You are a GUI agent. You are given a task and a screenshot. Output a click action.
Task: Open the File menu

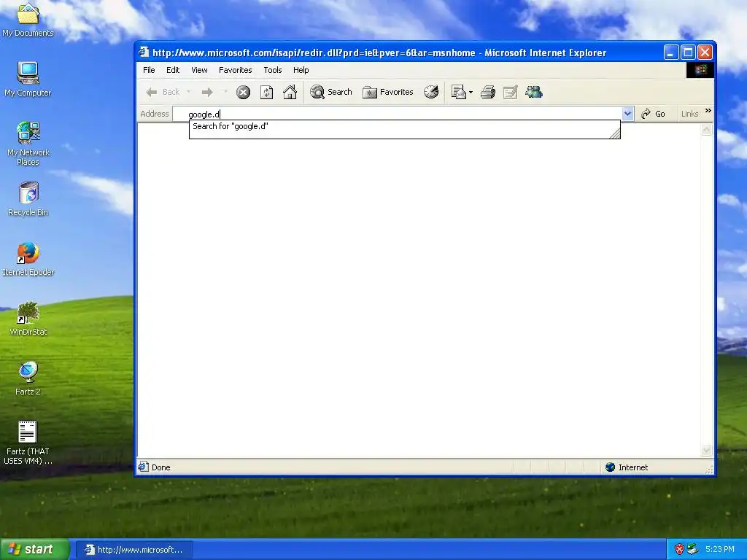pos(149,70)
